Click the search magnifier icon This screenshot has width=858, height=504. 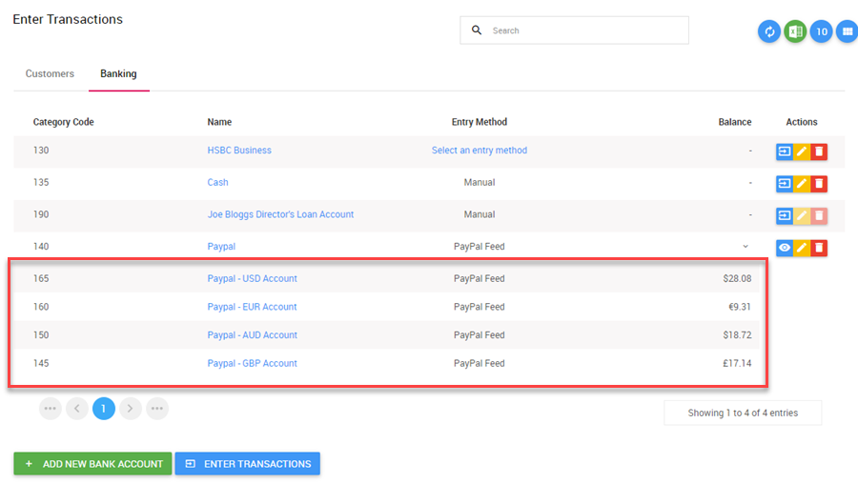tap(477, 30)
